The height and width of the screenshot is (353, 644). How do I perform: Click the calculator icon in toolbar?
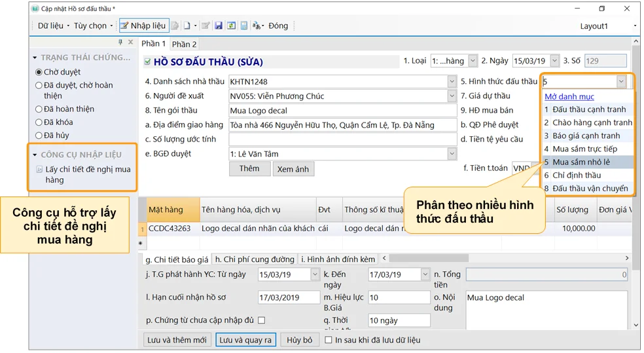coord(243,26)
